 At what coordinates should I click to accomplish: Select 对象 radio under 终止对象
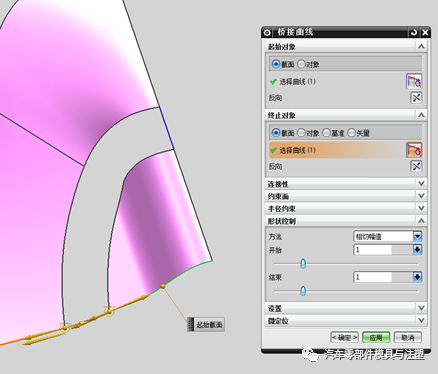coord(301,133)
